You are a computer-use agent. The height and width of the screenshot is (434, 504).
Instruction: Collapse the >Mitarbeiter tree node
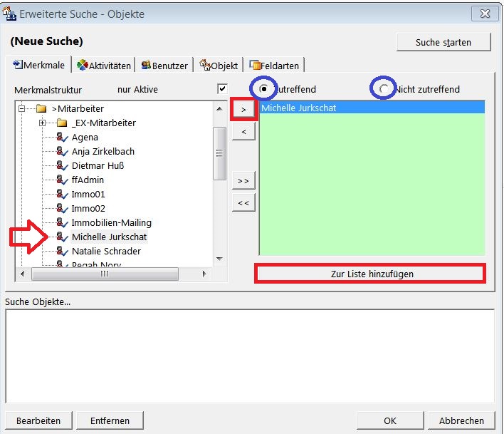pyautogui.click(x=22, y=109)
